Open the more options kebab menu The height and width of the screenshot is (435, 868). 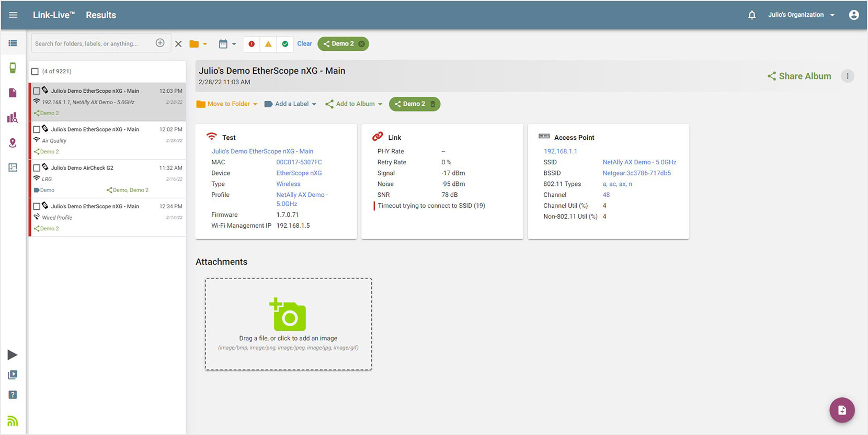pos(848,76)
